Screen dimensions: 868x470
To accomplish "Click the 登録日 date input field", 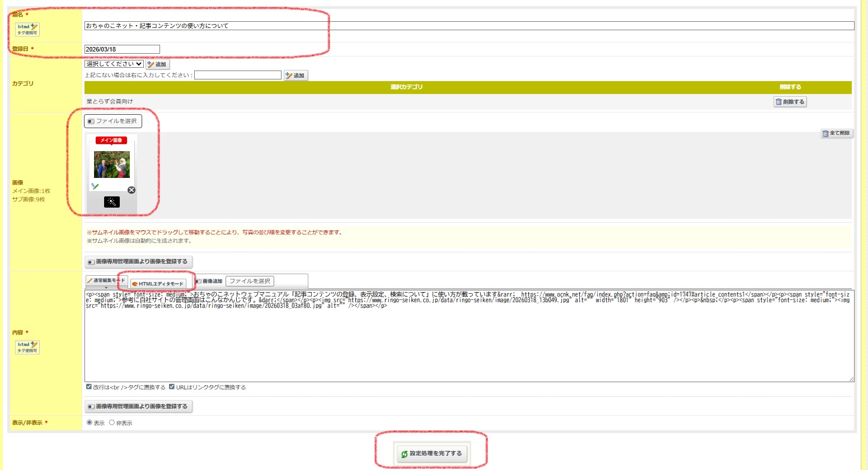I will click(x=122, y=49).
